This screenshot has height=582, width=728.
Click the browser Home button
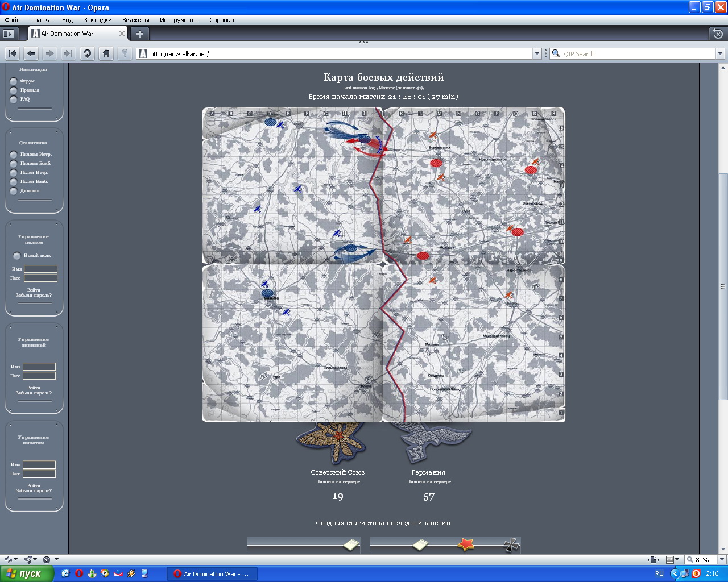click(106, 53)
